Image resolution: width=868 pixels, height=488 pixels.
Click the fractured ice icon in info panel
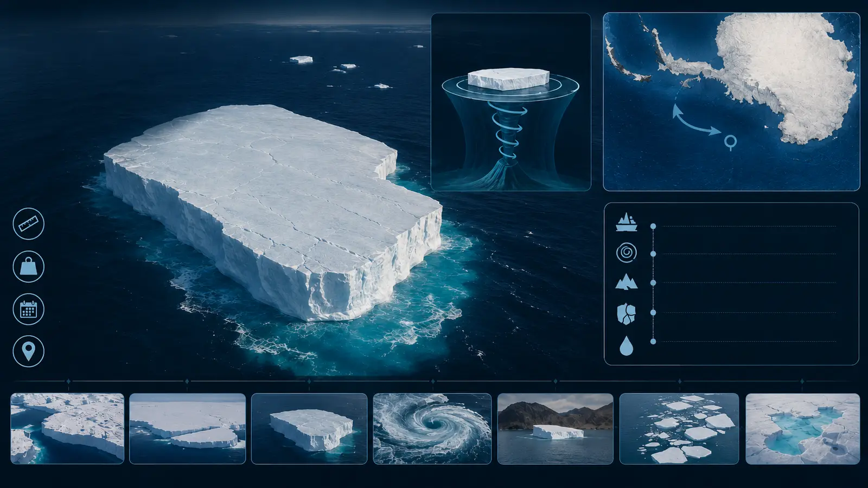pyautogui.click(x=627, y=313)
